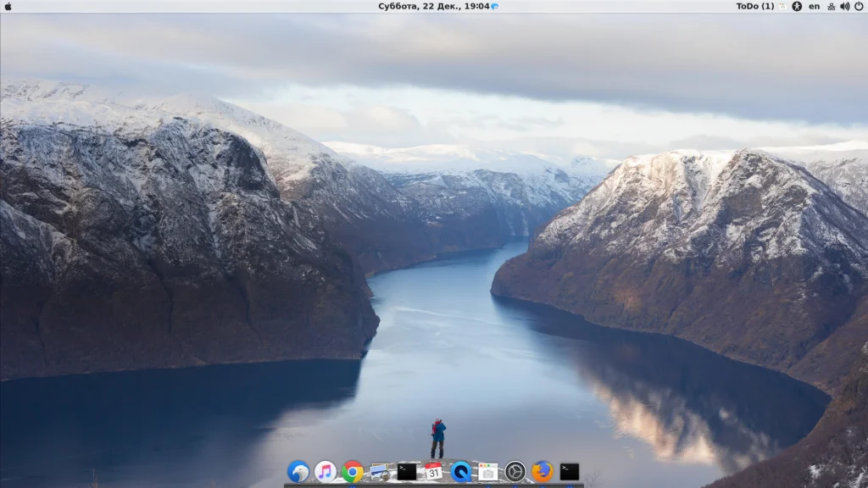Image resolution: width=868 pixels, height=488 pixels.
Task: Launch Firefox from the dock
Action: click(x=542, y=471)
